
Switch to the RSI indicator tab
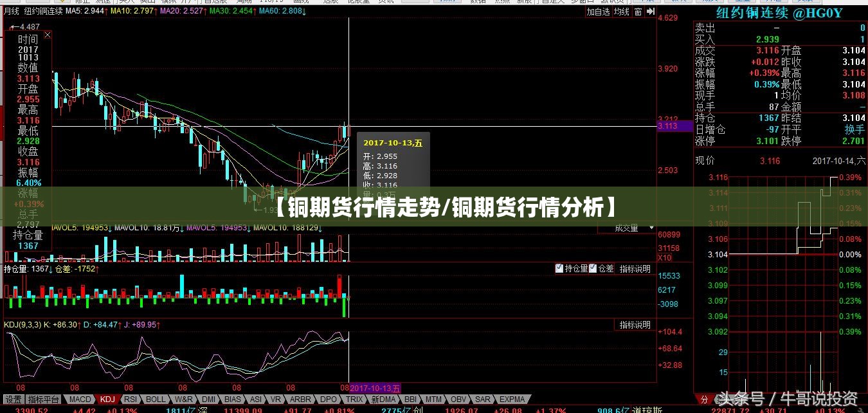click(x=131, y=399)
